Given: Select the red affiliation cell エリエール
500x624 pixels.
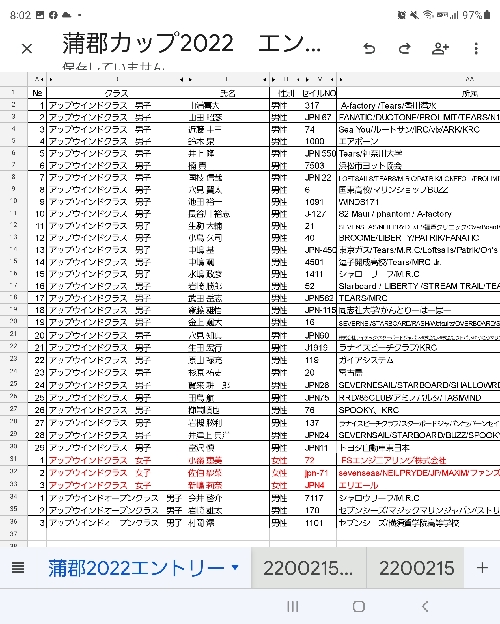Looking at the screenshot, I should pyautogui.click(x=418, y=485).
